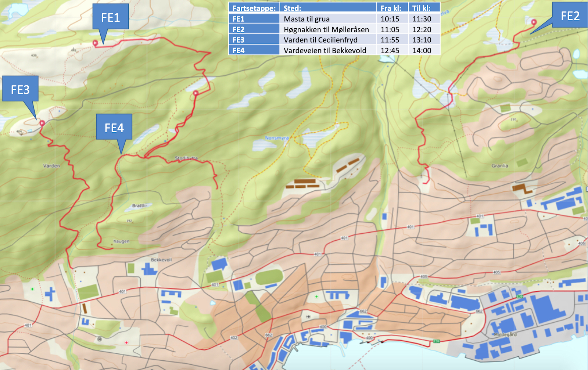This screenshot has width=588, height=370.
Task: Click 'Vardeveien til Bekkevold' in the table
Action: [x=325, y=50]
